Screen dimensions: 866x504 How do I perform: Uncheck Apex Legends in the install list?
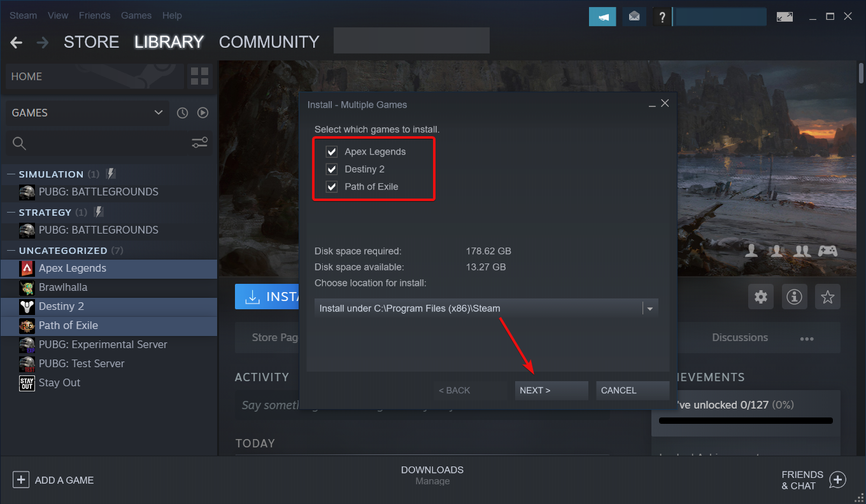pos(331,151)
